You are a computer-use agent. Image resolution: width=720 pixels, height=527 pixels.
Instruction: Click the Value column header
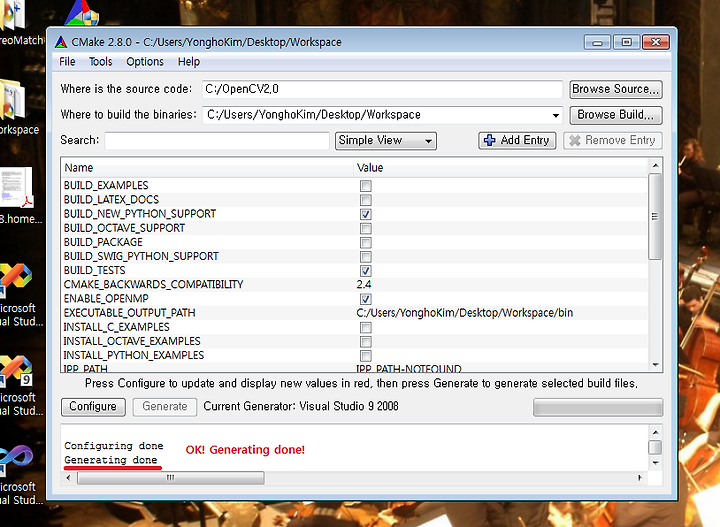(x=501, y=168)
